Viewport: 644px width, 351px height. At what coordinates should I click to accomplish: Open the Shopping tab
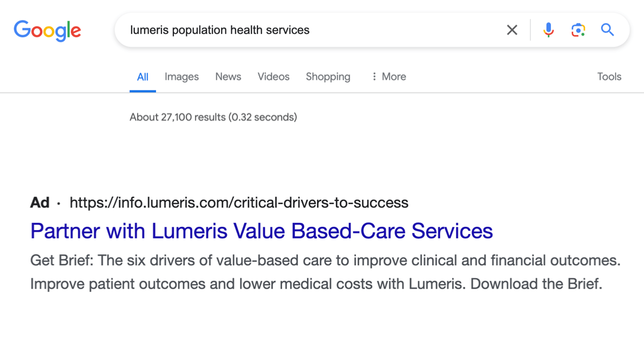[328, 77]
